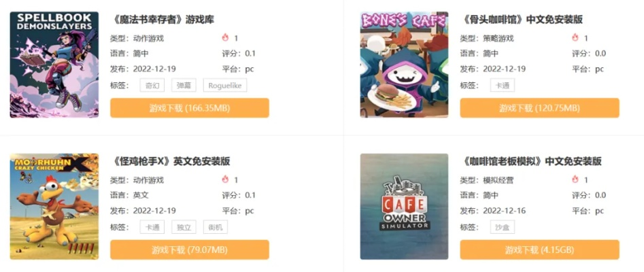This screenshot has width=644, height=272.
Task: Open the Moorhuhn Crazy Chicken X cover
Action: coord(54,206)
